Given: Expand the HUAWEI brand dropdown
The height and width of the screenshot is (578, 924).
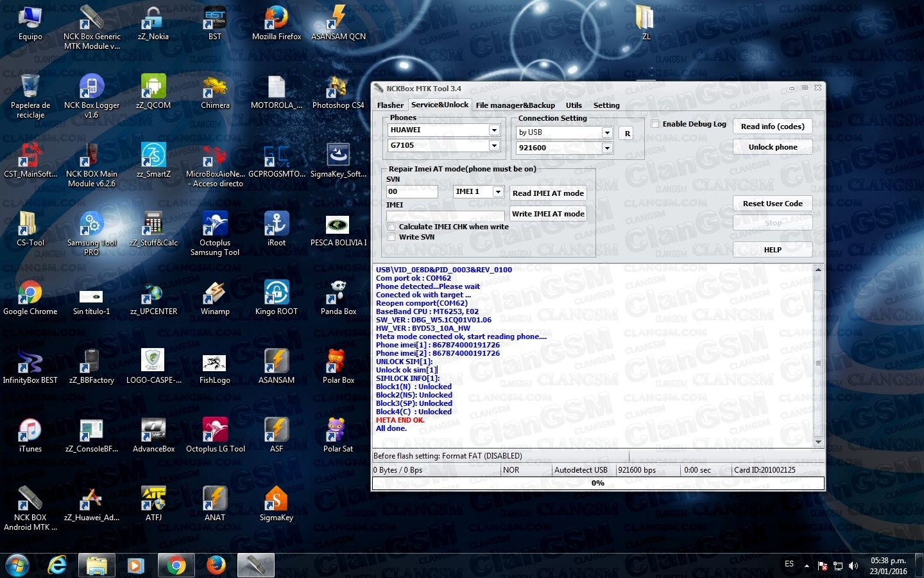Looking at the screenshot, I should (494, 130).
